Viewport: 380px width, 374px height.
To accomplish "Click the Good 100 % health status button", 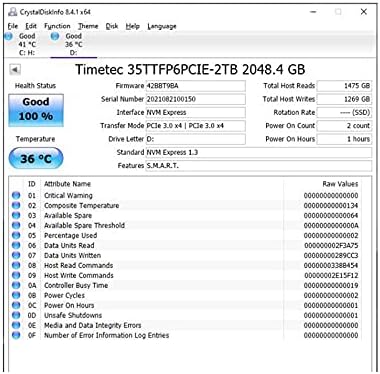I will click(36, 110).
